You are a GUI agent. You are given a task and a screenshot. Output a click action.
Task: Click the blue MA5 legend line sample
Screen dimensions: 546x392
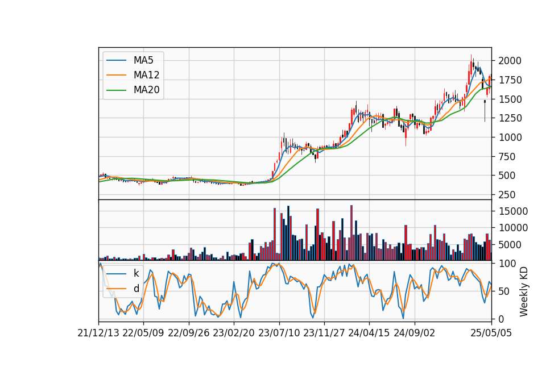116,60
